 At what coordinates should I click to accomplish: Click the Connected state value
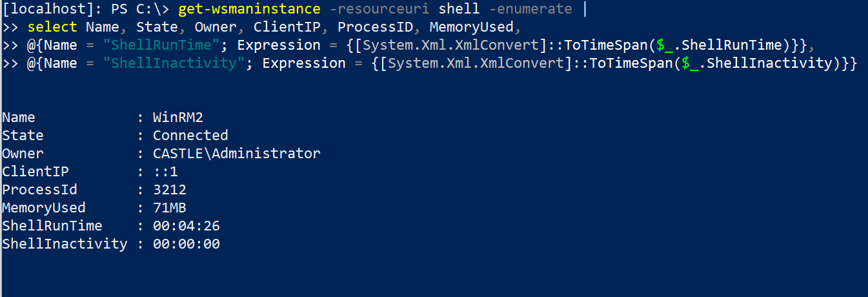pos(190,136)
